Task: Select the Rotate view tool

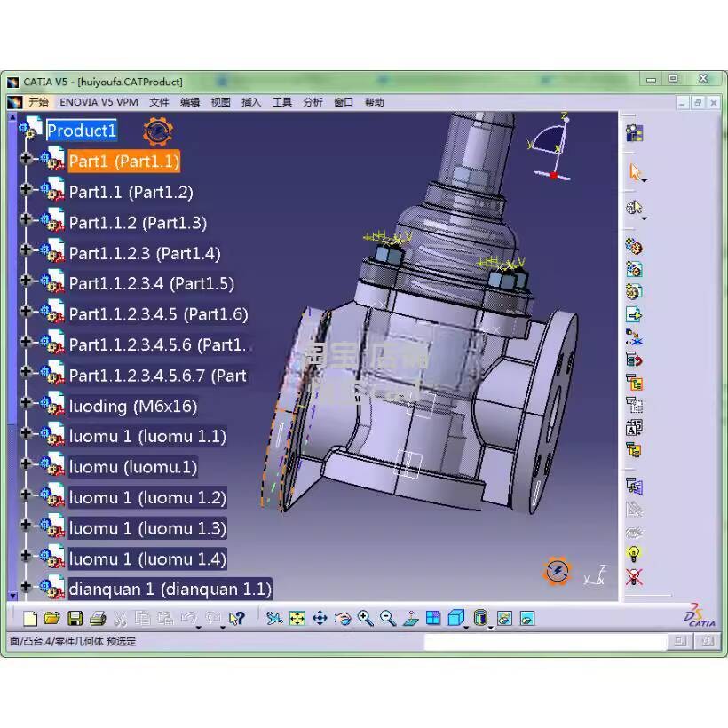Action: point(343,619)
